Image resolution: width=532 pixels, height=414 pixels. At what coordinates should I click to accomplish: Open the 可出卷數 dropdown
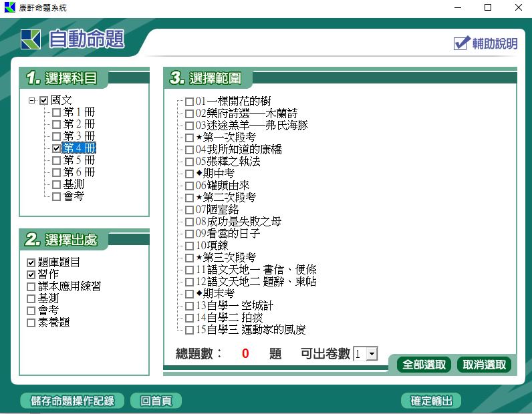(372, 354)
